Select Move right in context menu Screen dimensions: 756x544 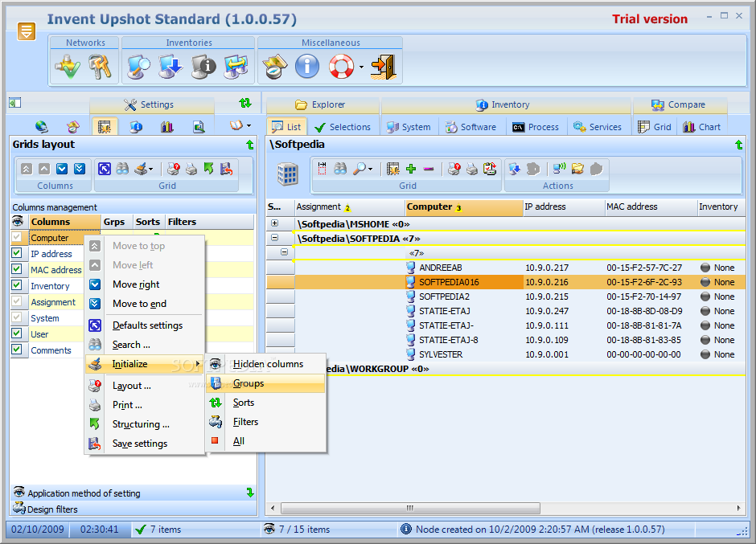pos(145,284)
